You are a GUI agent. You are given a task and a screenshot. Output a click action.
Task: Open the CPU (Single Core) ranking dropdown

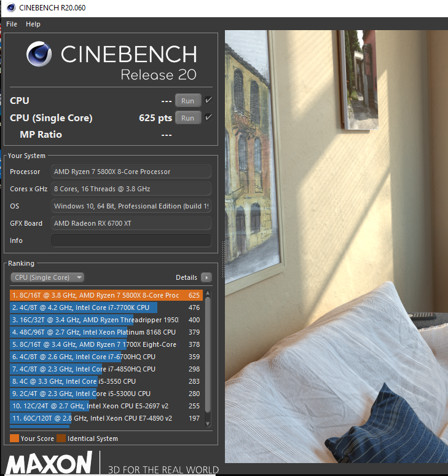click(x=47, y=277)
